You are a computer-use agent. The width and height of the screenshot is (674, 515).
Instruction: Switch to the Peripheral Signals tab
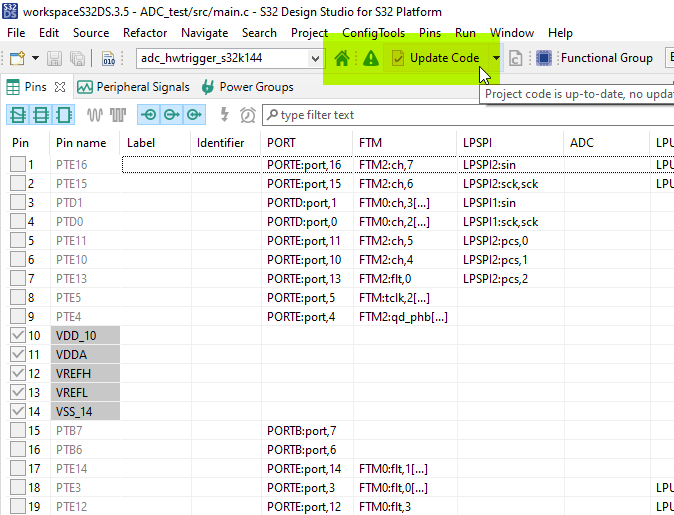click(x=133, y=87)
